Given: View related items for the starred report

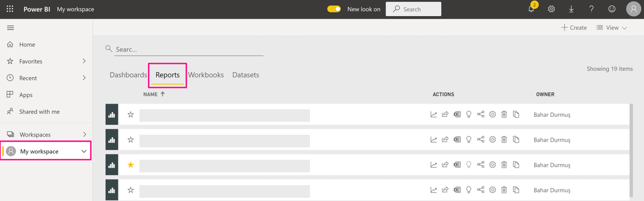Looking at the screenshot, I should tap(480, 164).
